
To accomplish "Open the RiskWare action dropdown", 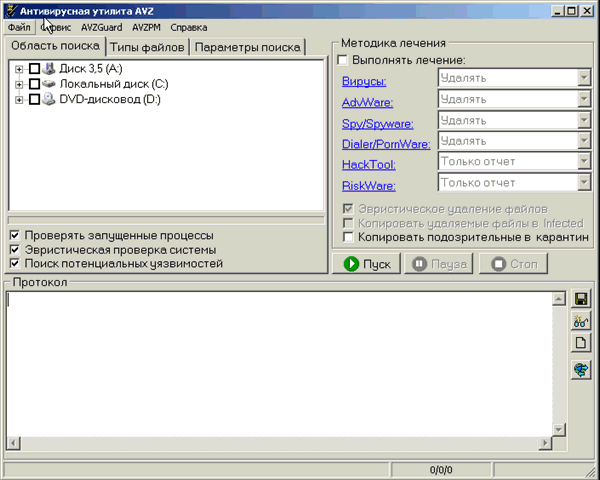I will 584,183.
